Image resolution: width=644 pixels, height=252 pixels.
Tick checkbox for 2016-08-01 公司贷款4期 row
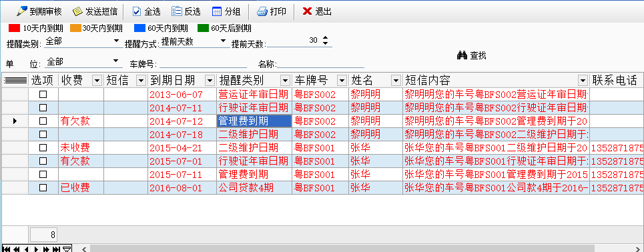tap(43, 187)
